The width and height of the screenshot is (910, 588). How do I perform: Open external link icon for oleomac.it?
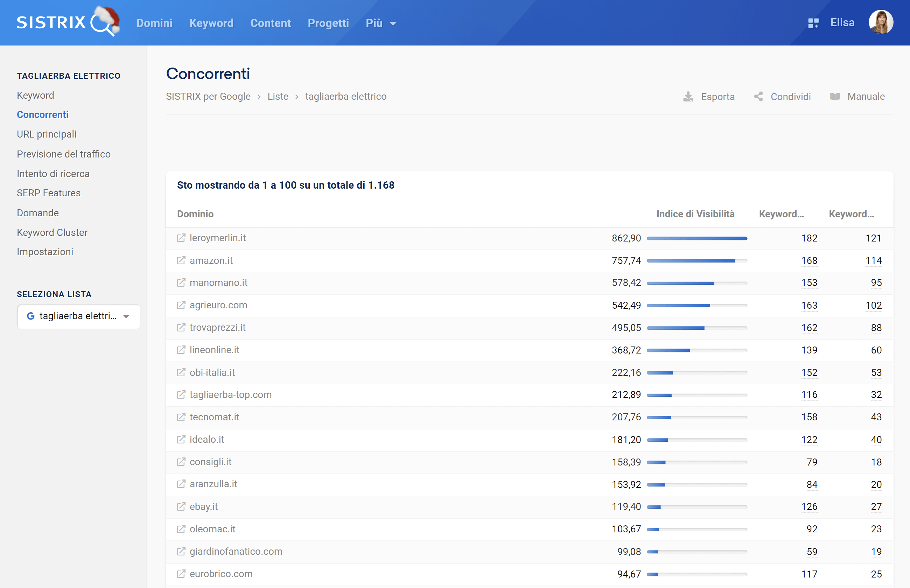181,529
